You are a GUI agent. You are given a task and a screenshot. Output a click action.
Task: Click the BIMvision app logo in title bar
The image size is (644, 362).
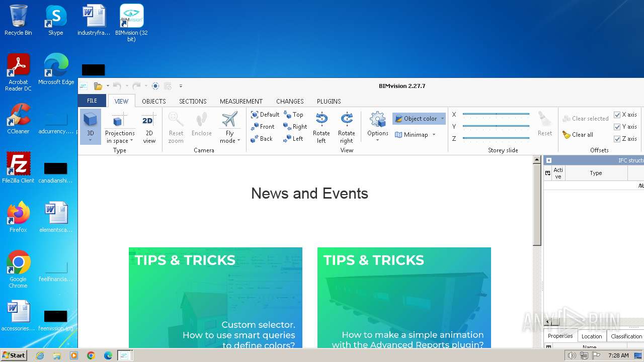coord(84,86)
